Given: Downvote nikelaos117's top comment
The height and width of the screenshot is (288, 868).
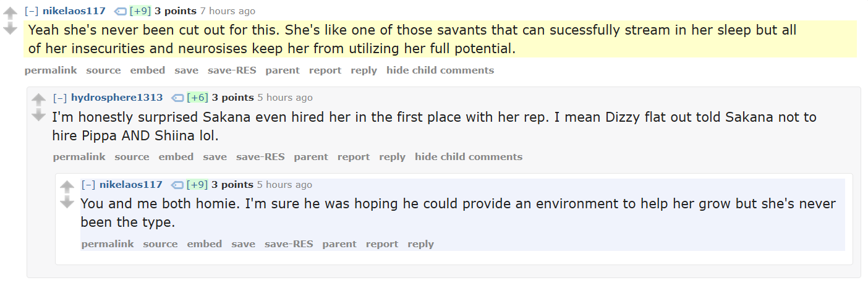Looking at the screenshot, I should coord(11,28).
